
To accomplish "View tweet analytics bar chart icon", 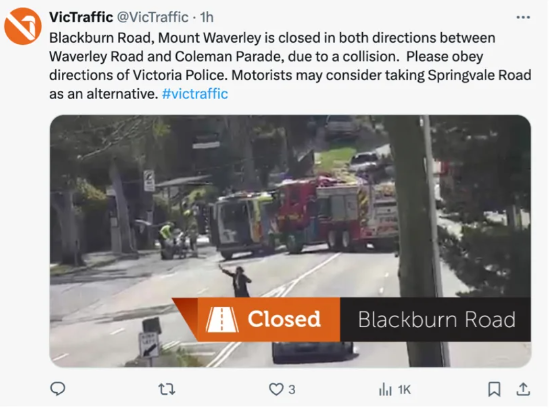I will (385, 389).
